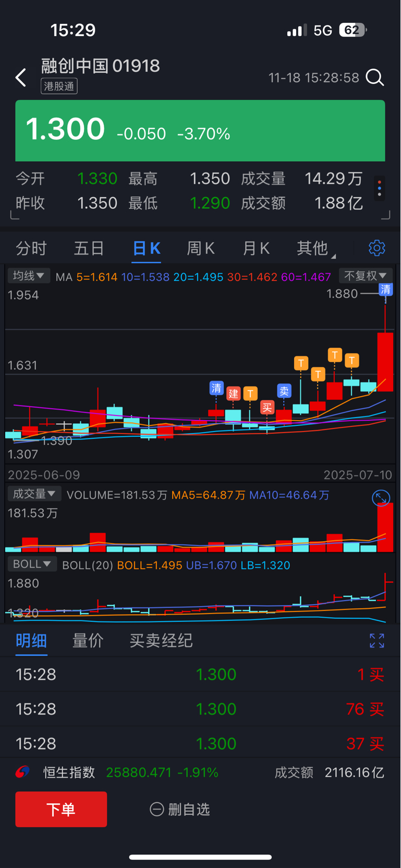Switch to 周K chart tab
The height and width of the screenshot is (868, 401).
pos(201,248)
